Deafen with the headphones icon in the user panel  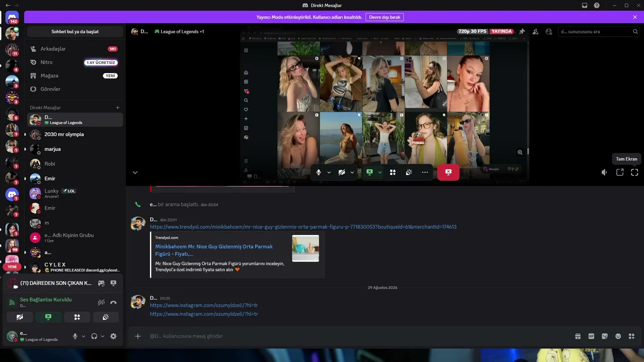pyautogui.click(x=94, y=336)
